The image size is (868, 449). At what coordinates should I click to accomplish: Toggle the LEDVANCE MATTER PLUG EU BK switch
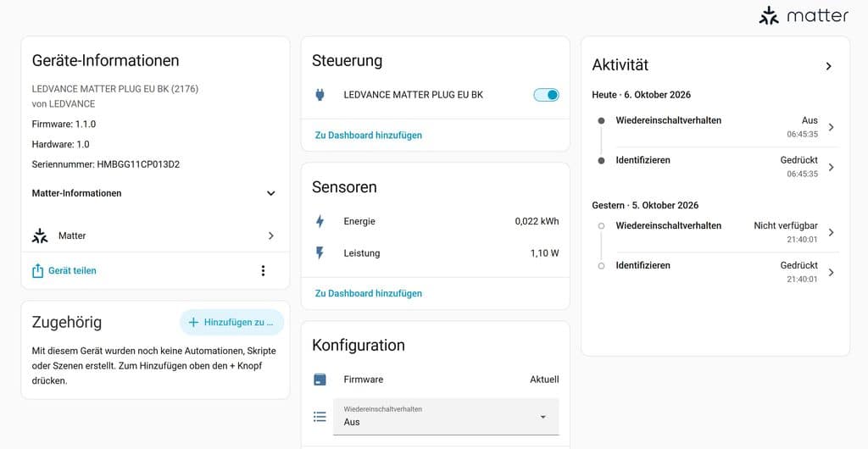coord(546,95)
